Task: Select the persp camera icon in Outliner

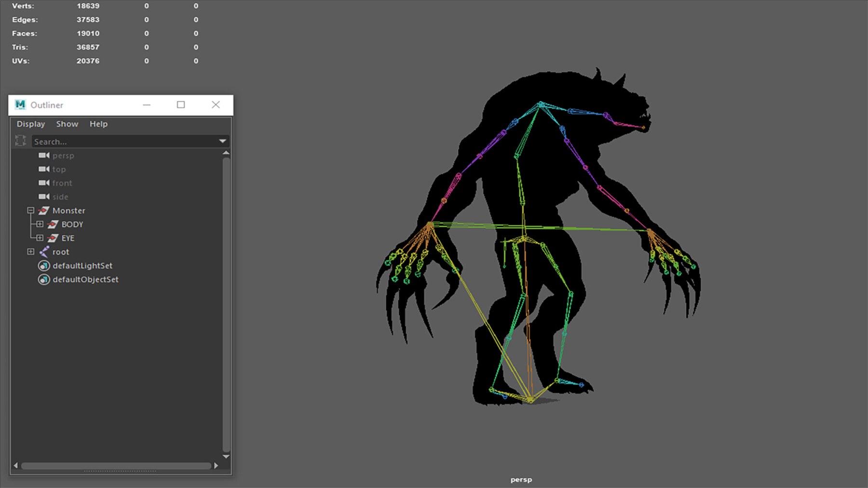Action: point(43,155)
